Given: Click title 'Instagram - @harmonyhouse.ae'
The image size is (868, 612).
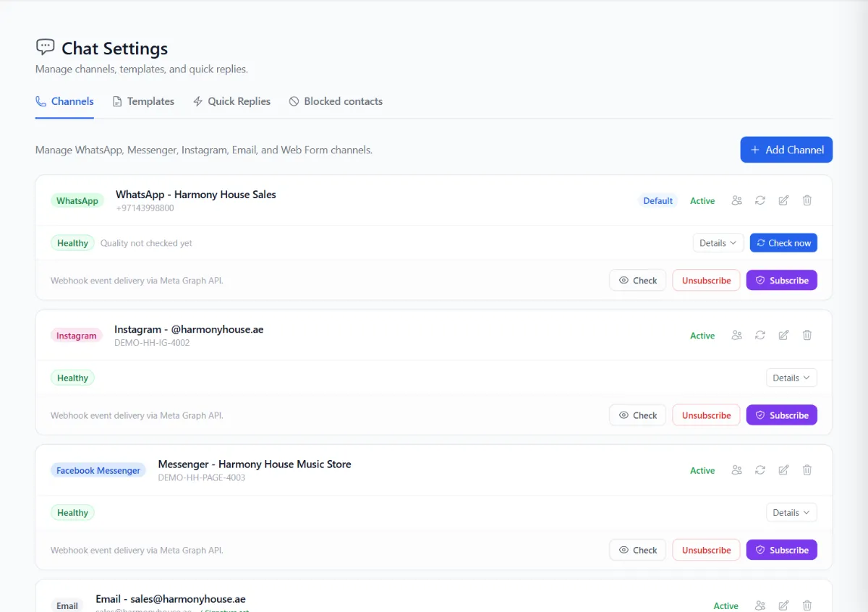Looking at the screenshot, I should (189, 329).
